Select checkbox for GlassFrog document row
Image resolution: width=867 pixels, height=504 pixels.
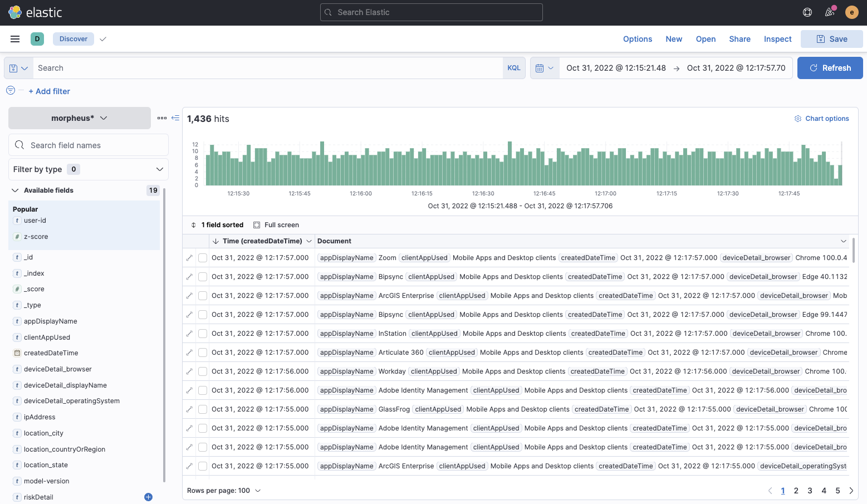203,409
